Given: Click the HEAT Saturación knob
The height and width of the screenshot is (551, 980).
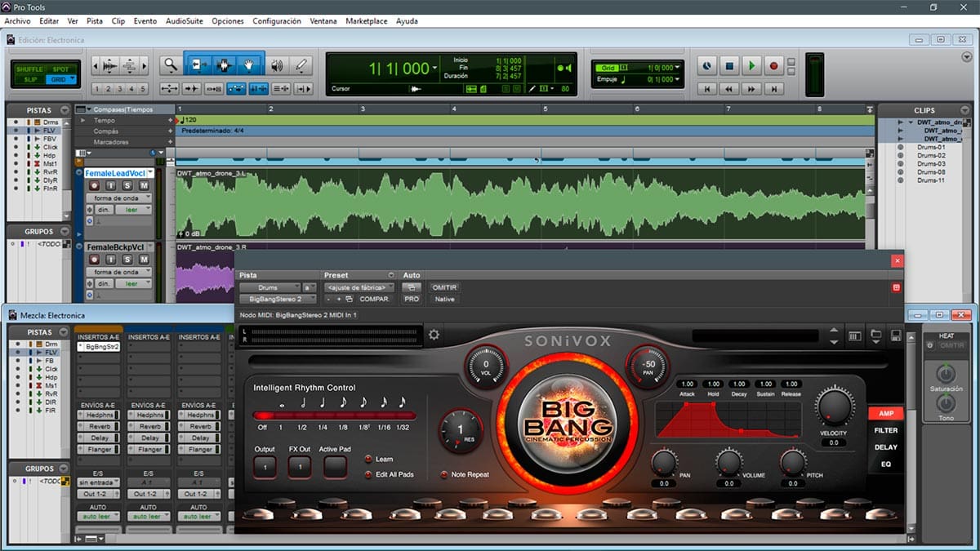Looking at the screenshot, I should point(945,374).
